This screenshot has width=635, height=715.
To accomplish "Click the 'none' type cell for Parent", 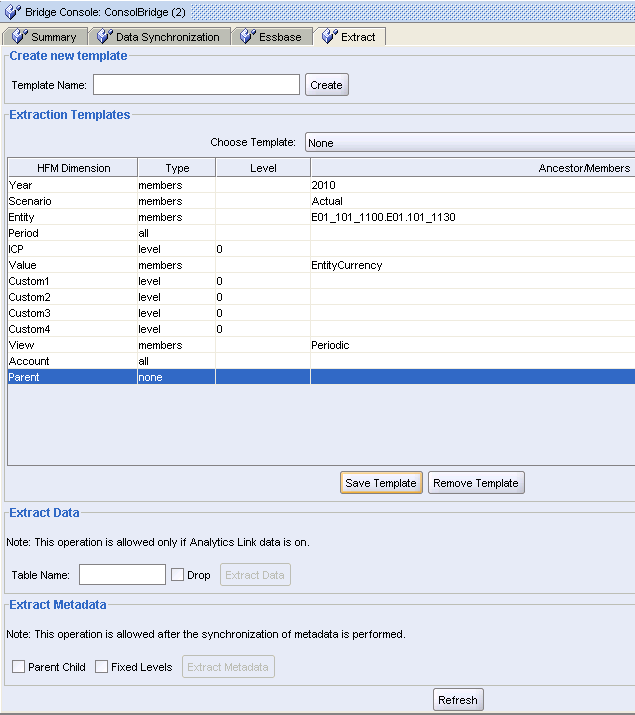I will [176, 377].
